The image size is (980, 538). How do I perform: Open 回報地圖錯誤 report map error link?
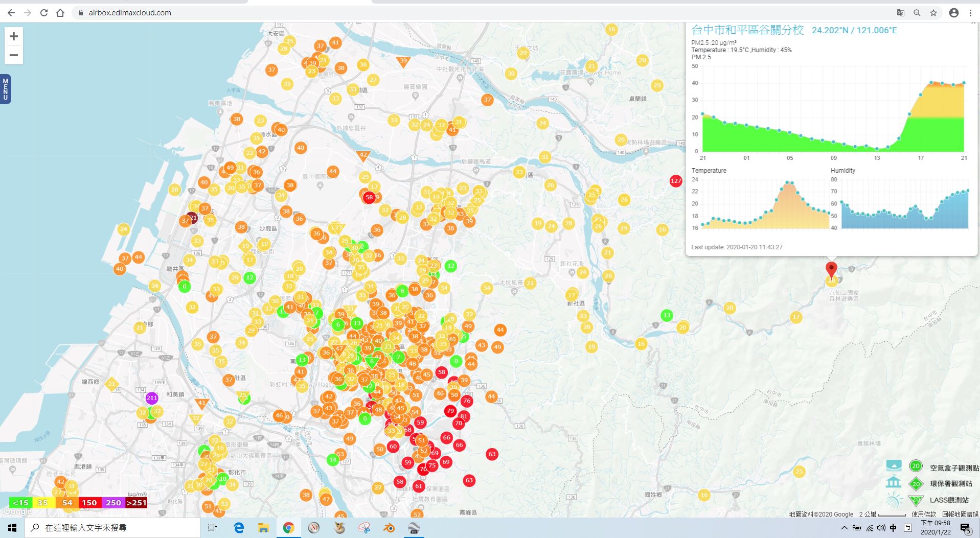[x=960, y=514]
